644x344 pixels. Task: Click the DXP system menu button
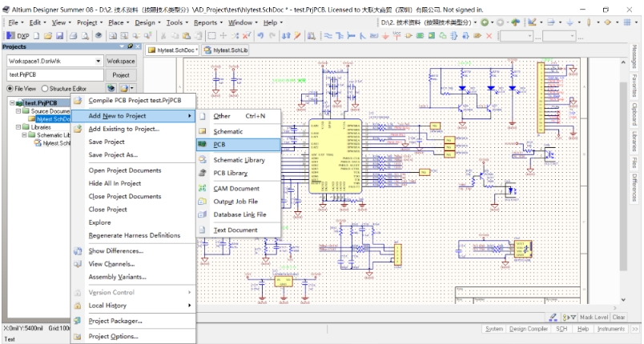coord(18,36)
